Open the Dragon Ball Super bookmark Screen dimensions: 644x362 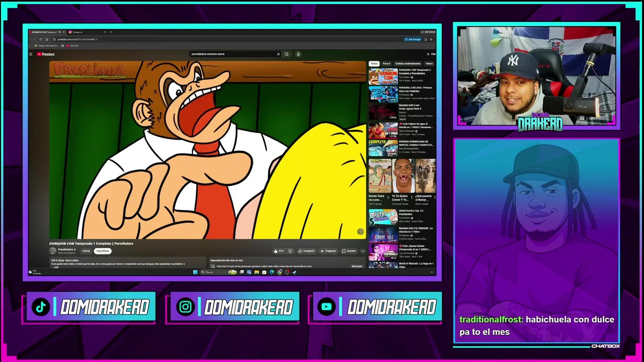(x=46, y=46)
